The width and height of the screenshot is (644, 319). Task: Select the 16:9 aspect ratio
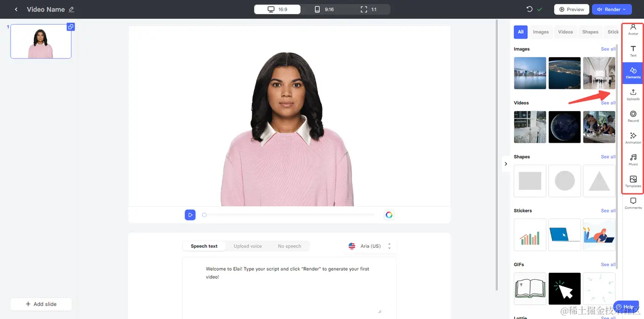point(277,9)
